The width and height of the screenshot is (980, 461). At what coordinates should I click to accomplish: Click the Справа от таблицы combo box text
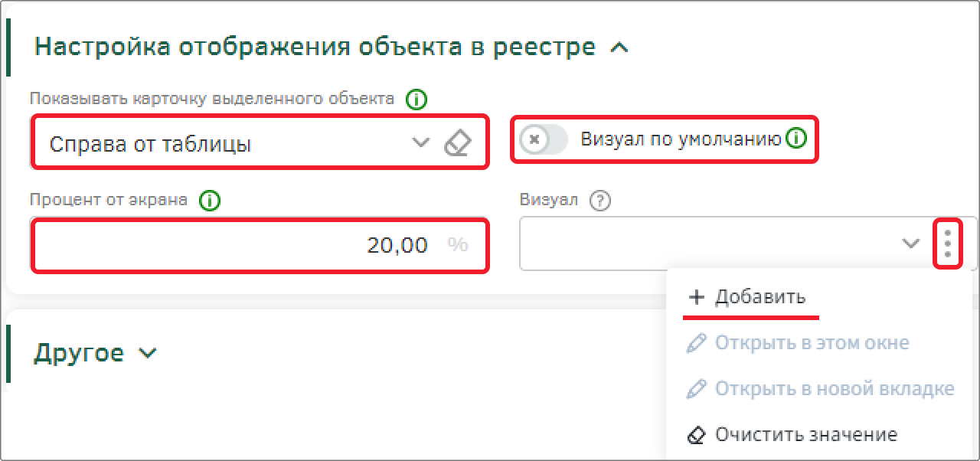[x=150, y=143]
